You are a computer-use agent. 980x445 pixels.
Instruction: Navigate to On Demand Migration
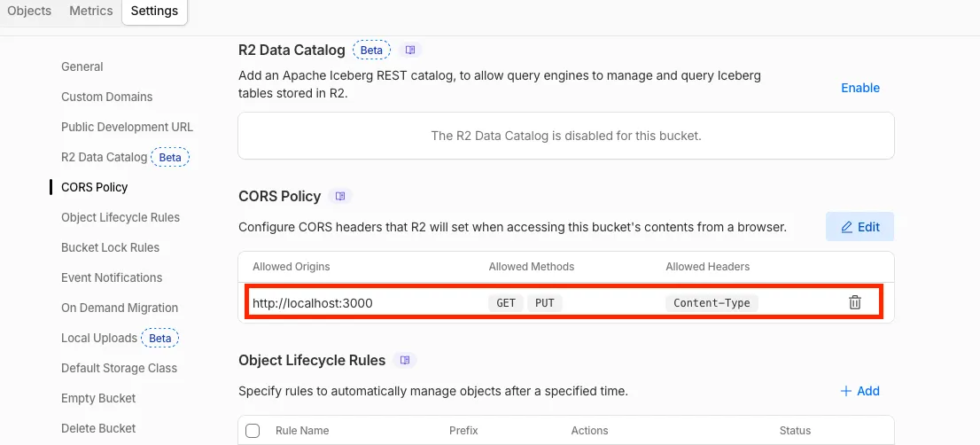tap(120, 308)
